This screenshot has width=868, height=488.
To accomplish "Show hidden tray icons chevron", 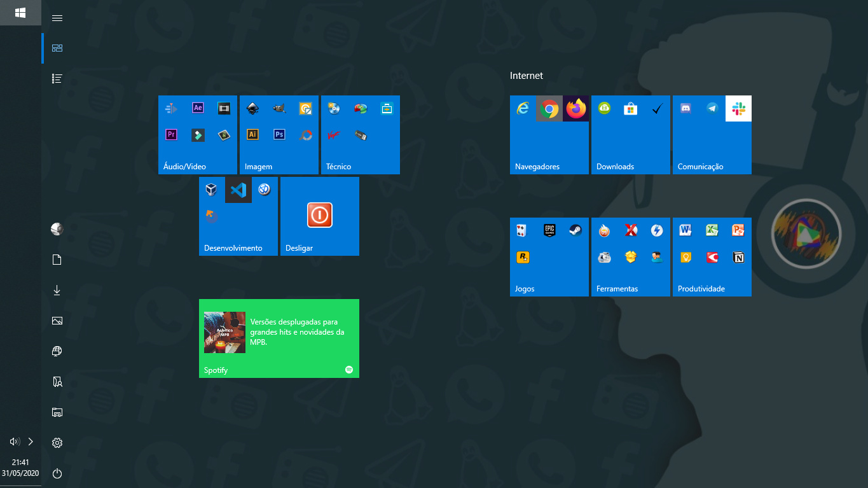I will (31, 442).
